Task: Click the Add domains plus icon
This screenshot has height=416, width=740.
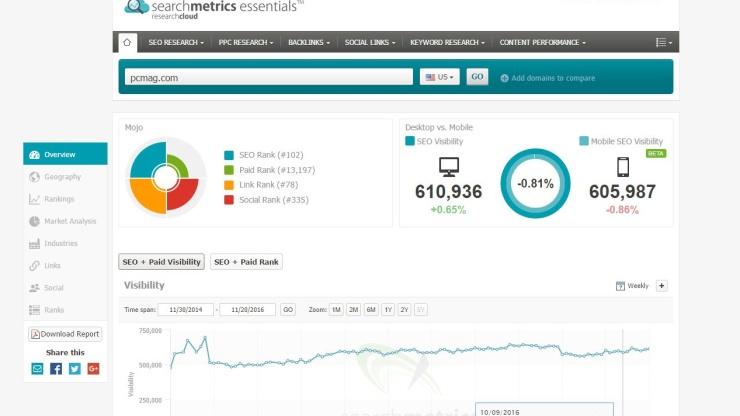Action: click(505, 78)
